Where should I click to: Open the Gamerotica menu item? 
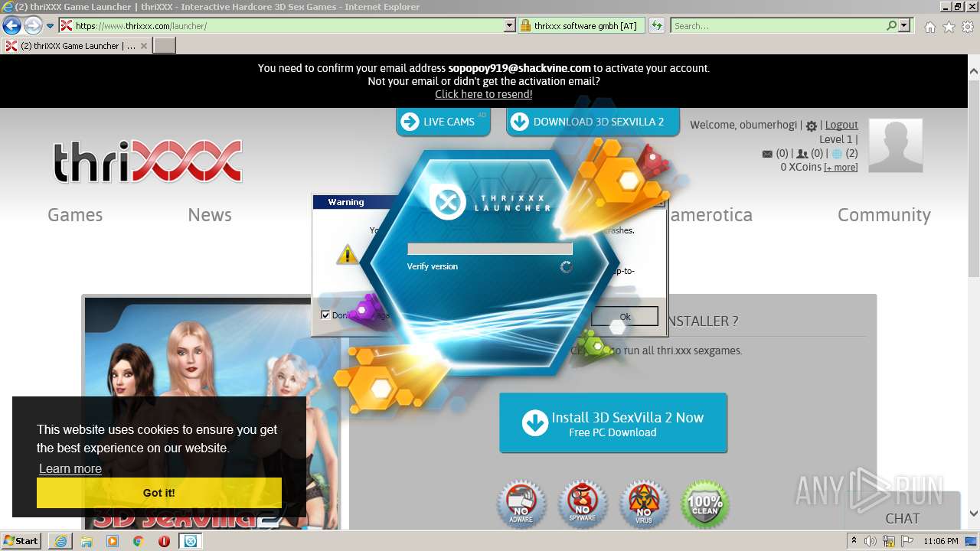[710, 215]
